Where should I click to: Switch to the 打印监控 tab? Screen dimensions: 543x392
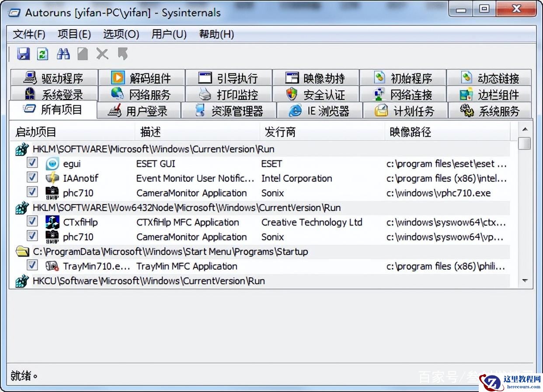click(229, 94)
